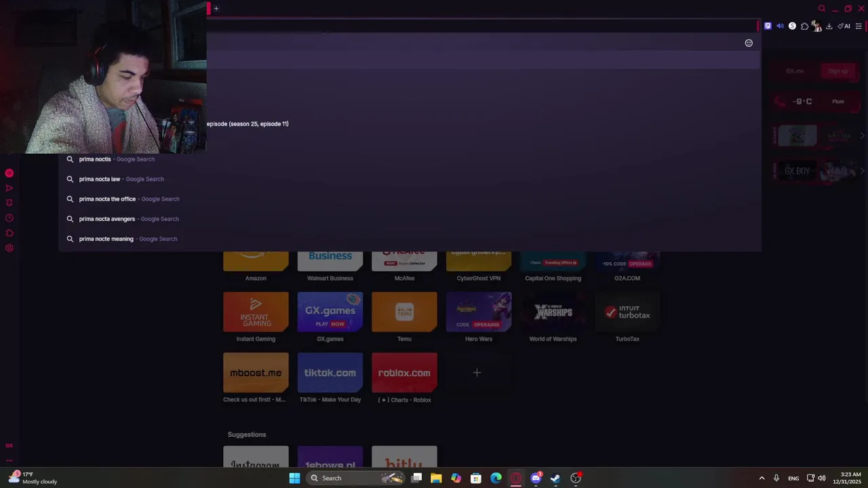Select 'prima noctis' search suggestion
Image resolution: width=868 pixels, height=488 pixels.
tap(410, 159)
